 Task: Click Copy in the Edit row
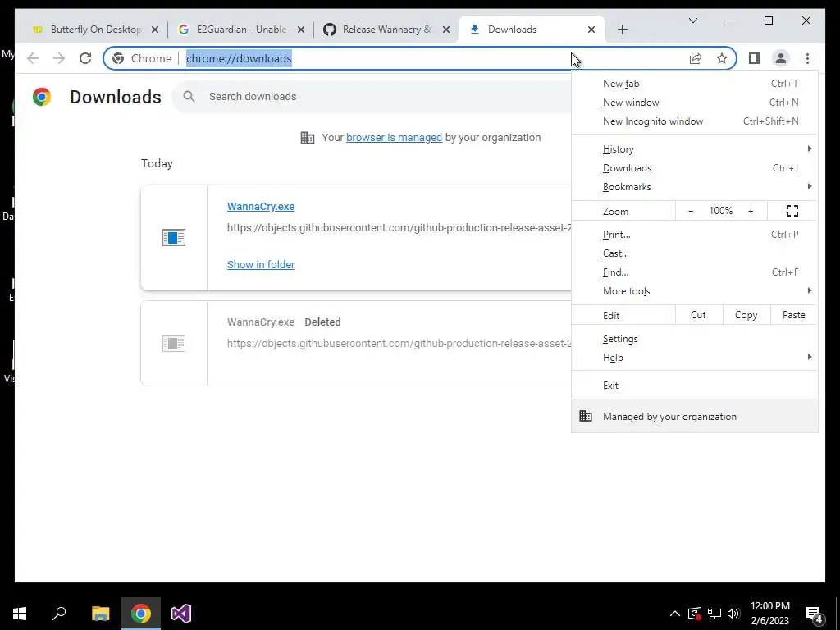coord(746,315)
